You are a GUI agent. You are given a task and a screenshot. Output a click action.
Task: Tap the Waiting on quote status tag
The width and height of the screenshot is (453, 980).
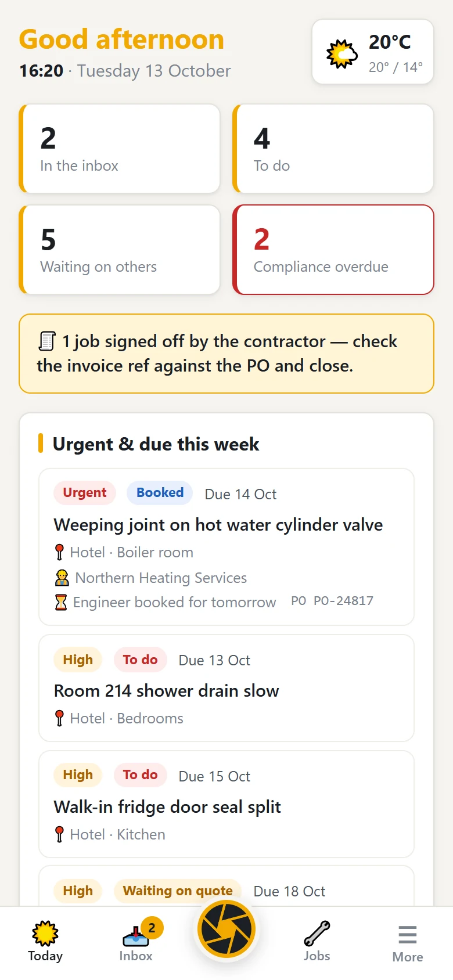[178, 891]
